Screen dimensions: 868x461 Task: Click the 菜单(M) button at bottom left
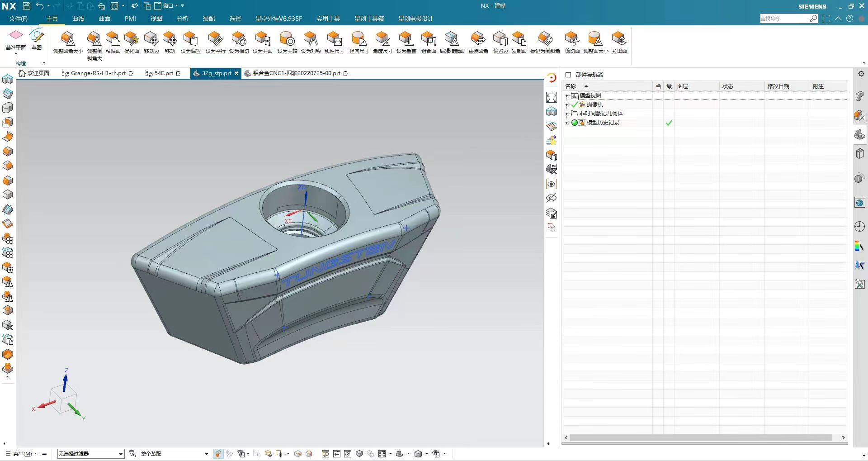coord(22,454)
